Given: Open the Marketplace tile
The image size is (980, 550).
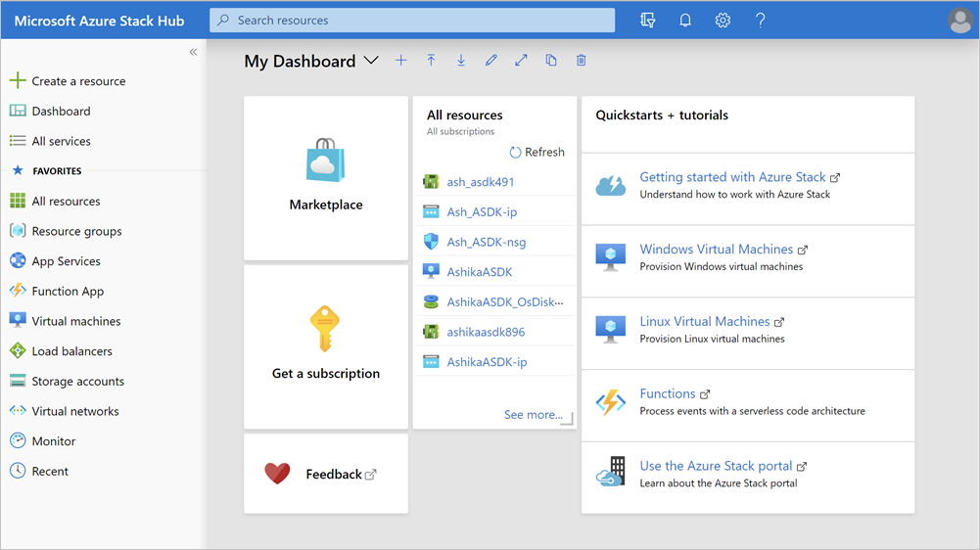Looking at the screenshot, I should 326,178.
